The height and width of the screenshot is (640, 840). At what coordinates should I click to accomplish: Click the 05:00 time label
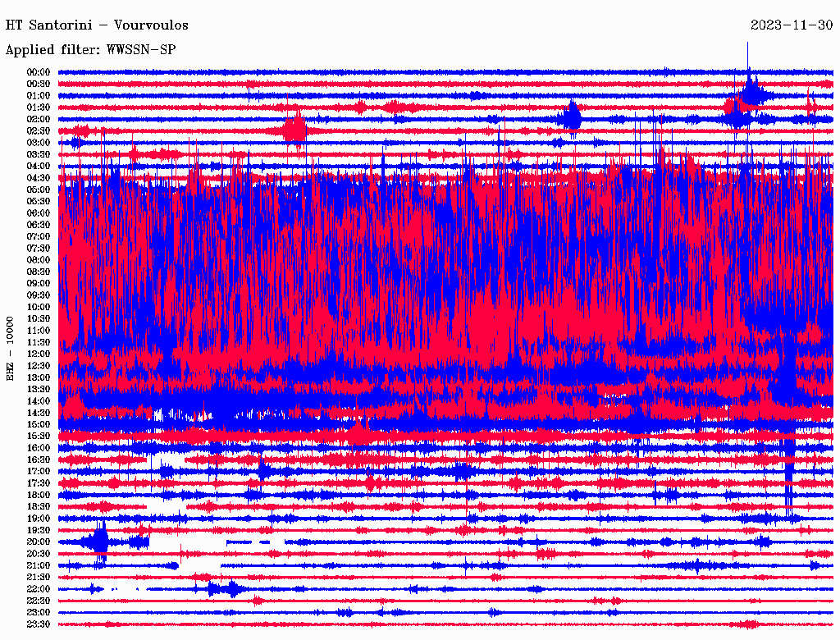[x=39, y=190]
